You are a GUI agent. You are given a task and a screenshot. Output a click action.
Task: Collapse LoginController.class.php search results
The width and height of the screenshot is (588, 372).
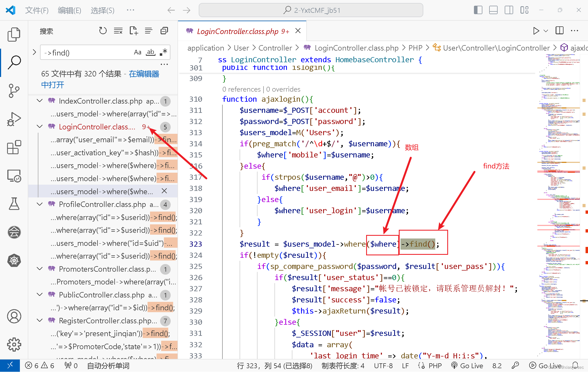pos(39,127)
